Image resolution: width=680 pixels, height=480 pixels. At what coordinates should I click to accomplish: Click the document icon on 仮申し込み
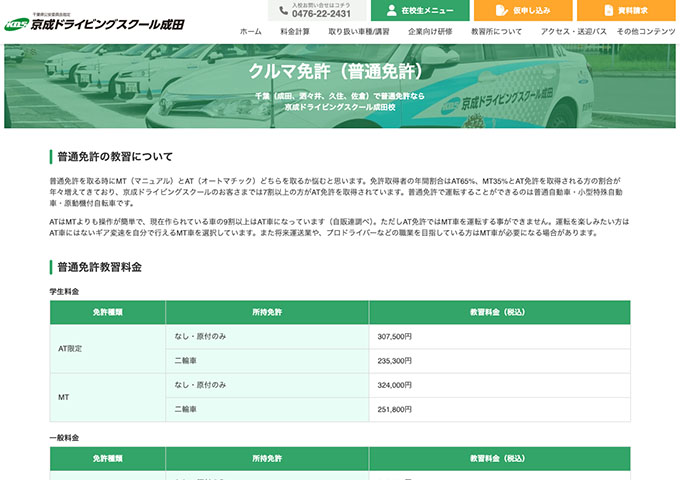click(501, 10)
